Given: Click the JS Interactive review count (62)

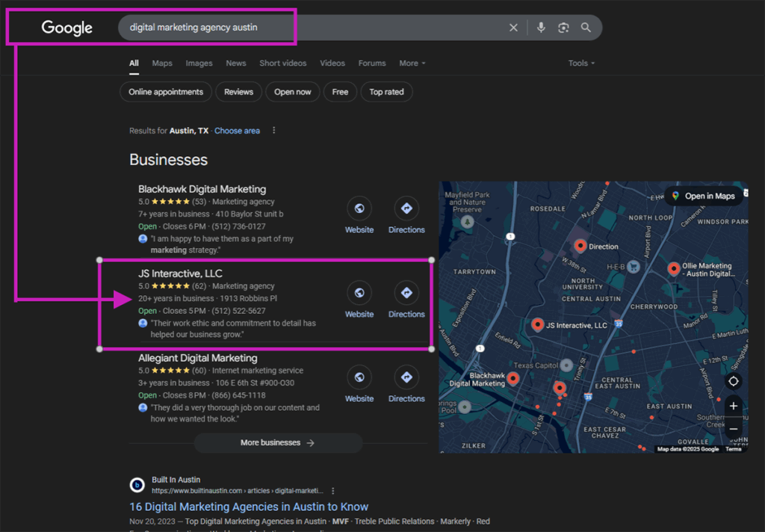Looking at the screenshot, I should (199, 286).
